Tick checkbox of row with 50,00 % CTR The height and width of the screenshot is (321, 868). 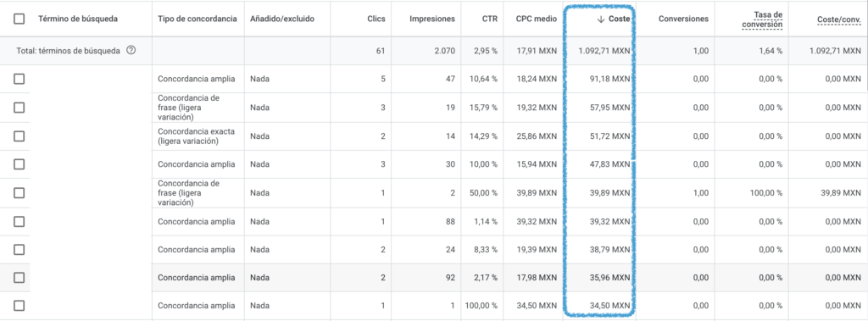(19, 193)
